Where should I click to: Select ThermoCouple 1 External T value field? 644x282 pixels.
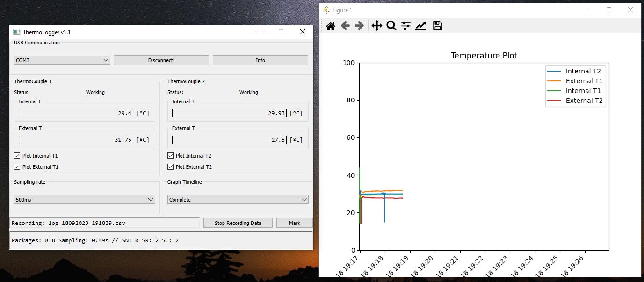pyautogui.click(x=76, y=140)
